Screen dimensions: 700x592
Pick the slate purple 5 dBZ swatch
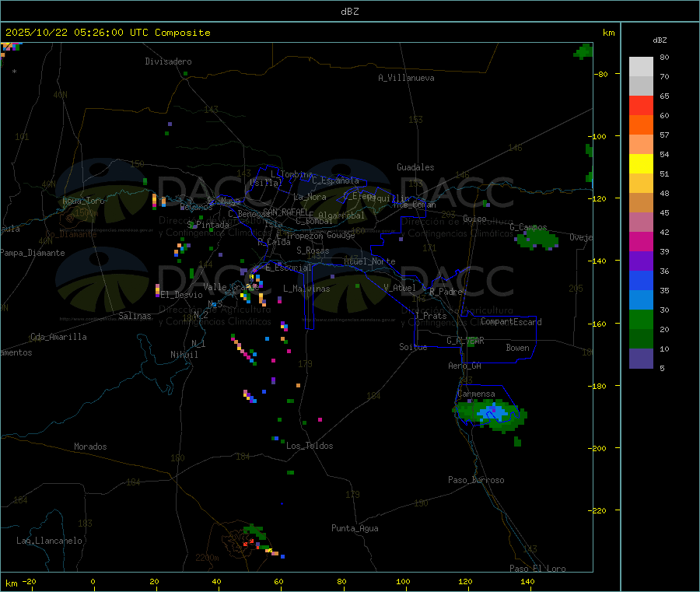[x=641, y=359]
